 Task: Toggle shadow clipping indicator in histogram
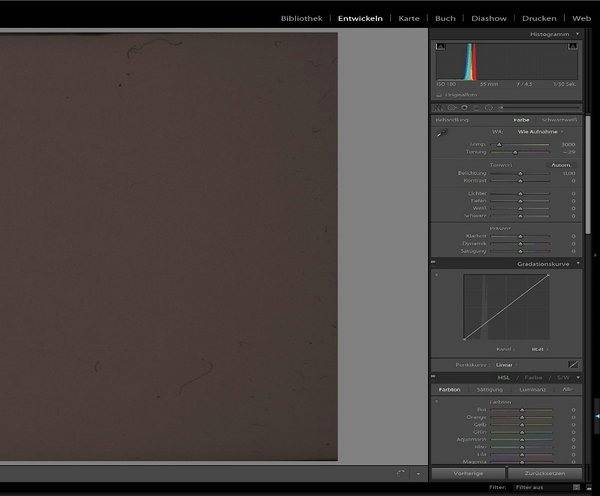(440, 47)
